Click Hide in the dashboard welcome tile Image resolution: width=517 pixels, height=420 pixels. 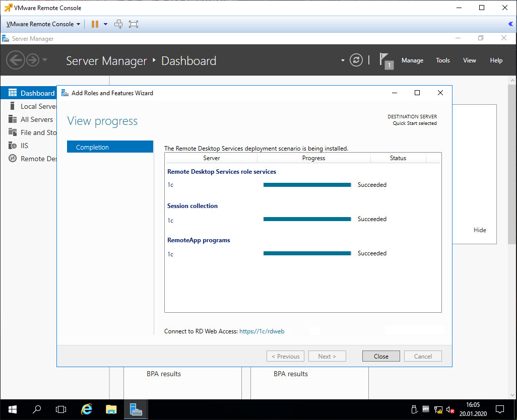[x=480, y=230]
